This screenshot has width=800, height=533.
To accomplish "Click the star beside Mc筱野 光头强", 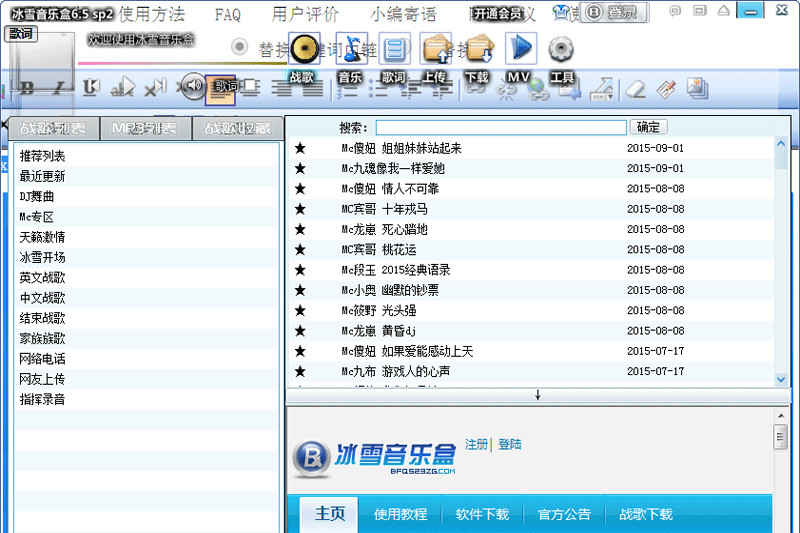I will pos(300,311).
